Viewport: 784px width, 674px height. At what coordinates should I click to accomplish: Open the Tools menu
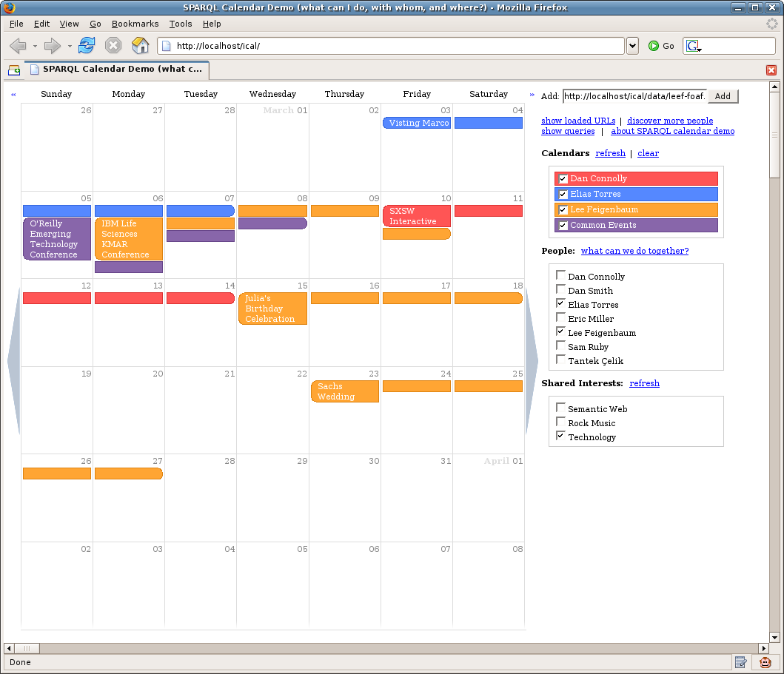[x=181, y=24]
